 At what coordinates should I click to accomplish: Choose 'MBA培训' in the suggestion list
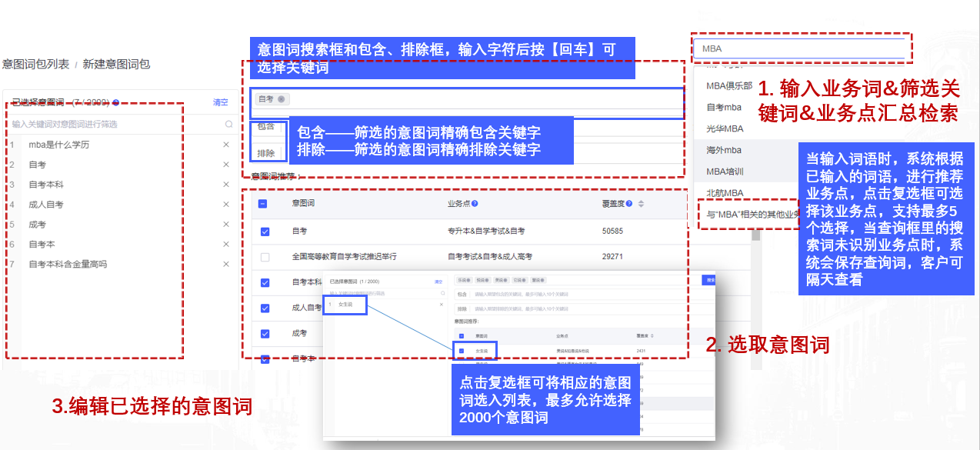[x=725, y=171]
